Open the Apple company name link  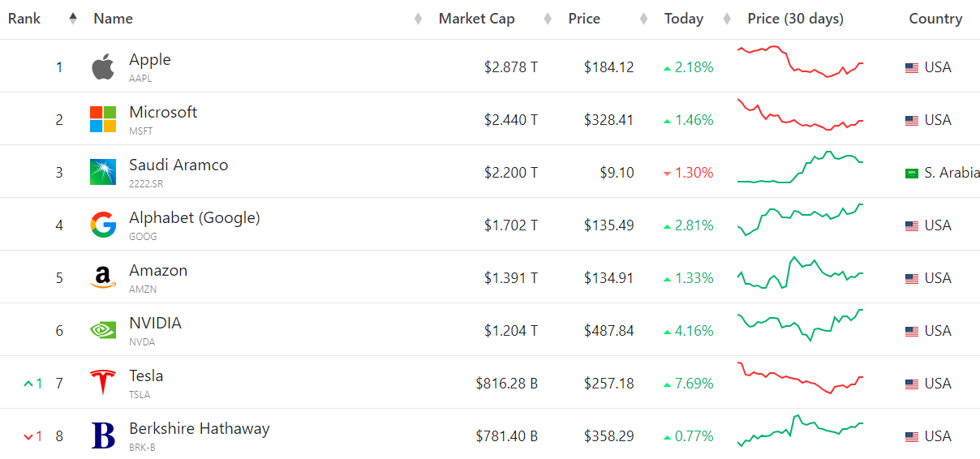[x=150, y=59]
